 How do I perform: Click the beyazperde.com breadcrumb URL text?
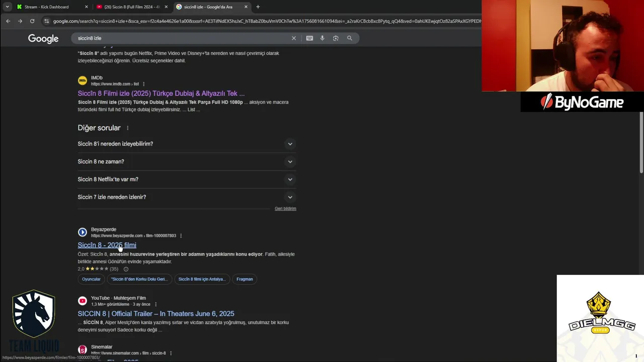pos(133,236)
